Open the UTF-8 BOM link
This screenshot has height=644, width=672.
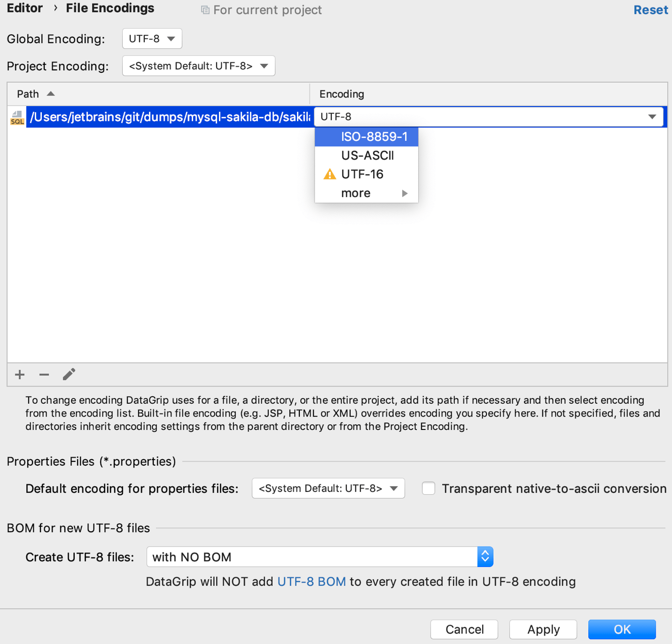(x=312, y=581)
